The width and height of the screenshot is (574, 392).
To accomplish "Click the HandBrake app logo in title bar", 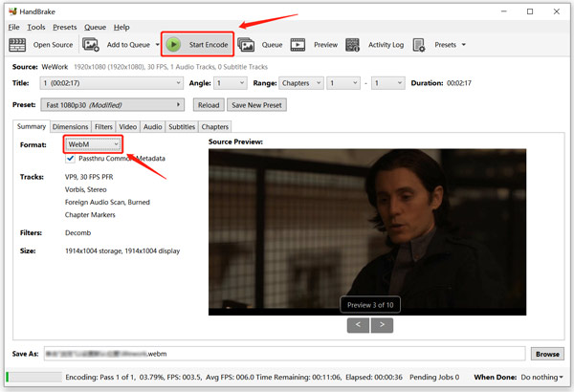I will coord(12,11).
